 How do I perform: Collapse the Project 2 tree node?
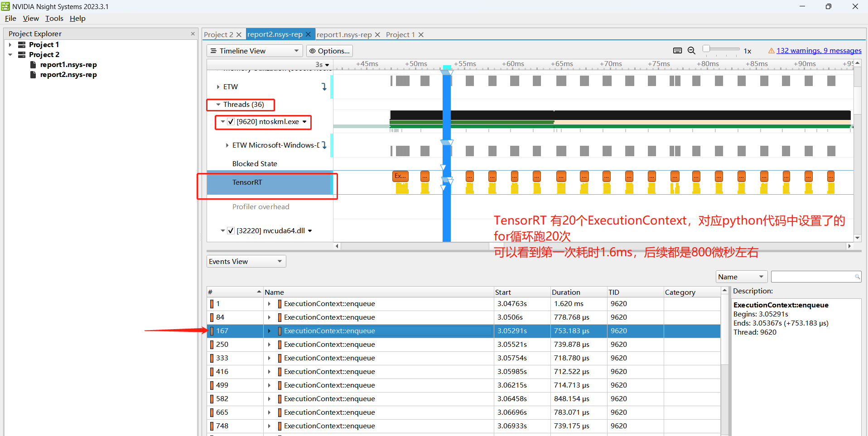tap(10, 55)
